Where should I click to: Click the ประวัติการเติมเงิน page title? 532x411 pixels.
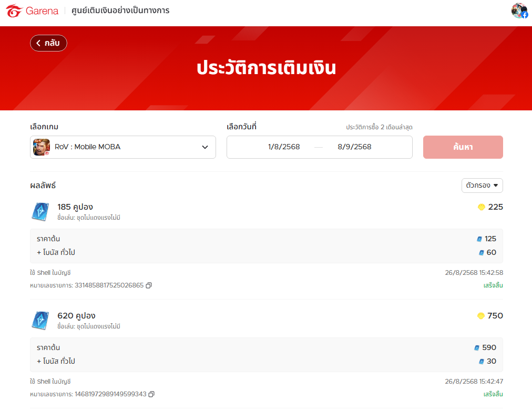[x=267, y=68]
